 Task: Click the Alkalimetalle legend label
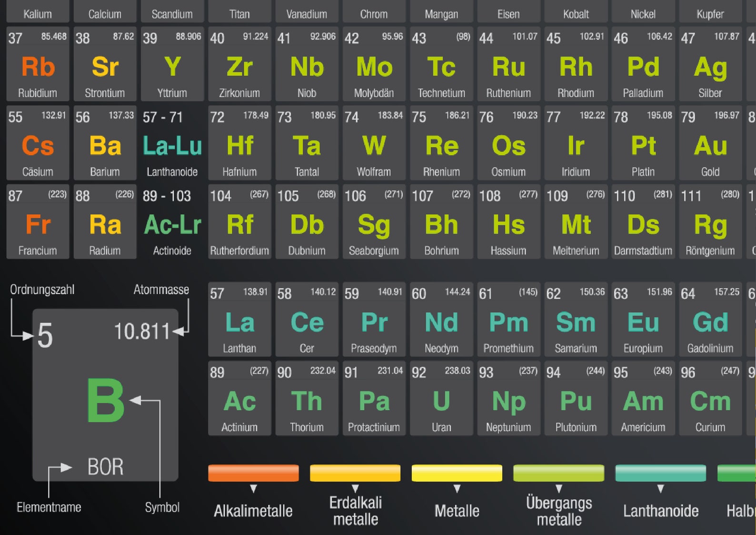click(253, 511)
